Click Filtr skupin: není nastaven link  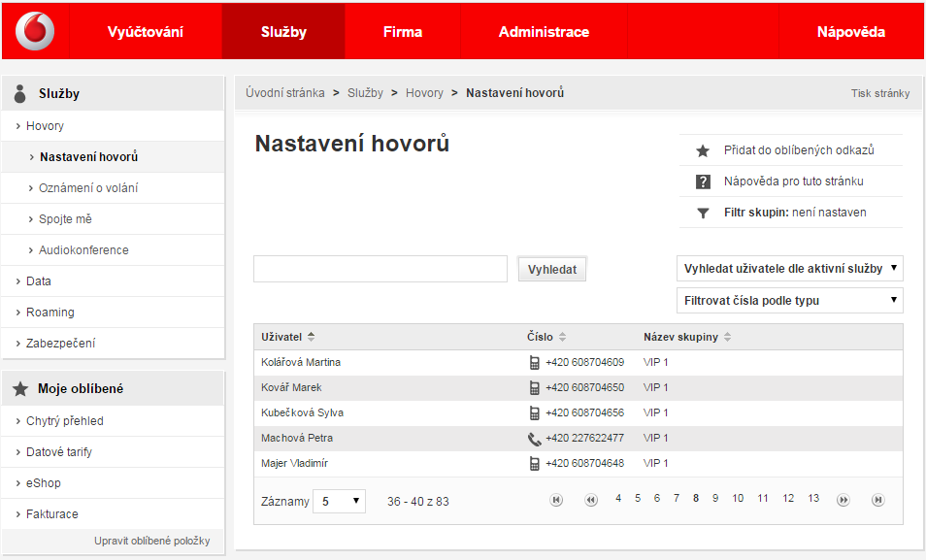click(x=795, y=213)
